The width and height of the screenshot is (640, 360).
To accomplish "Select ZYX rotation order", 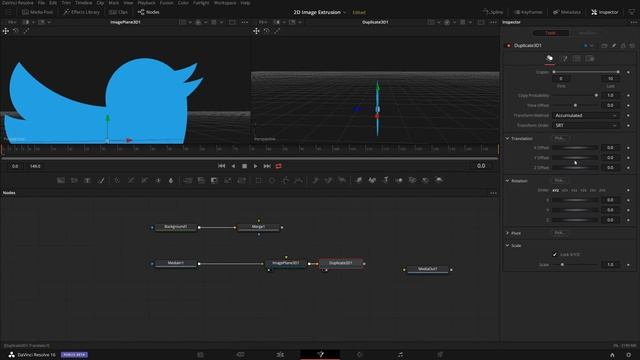I will (602, 190).
